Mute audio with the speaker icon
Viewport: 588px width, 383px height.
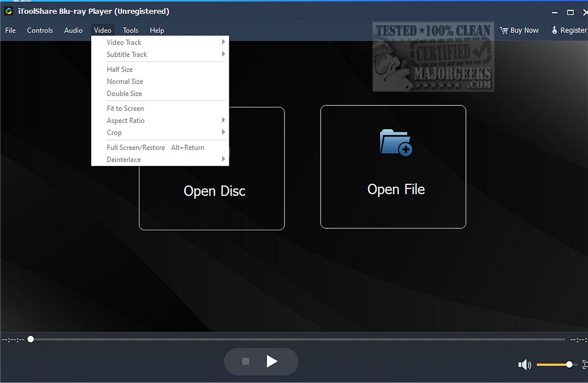click(525, 364)
